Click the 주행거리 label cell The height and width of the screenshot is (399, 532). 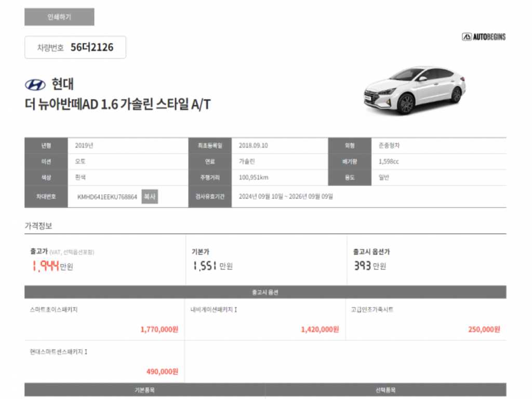(x=210, y=178)
